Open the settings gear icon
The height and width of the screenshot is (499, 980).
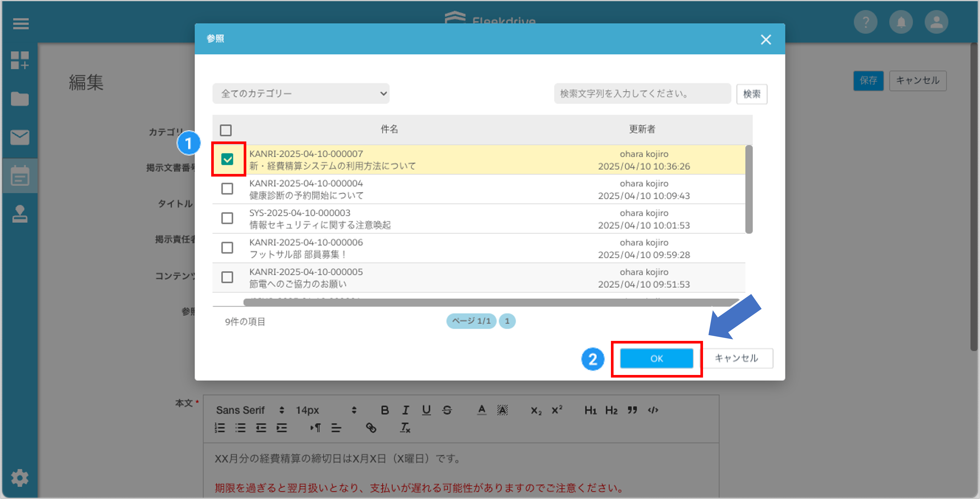pos(20,478)
